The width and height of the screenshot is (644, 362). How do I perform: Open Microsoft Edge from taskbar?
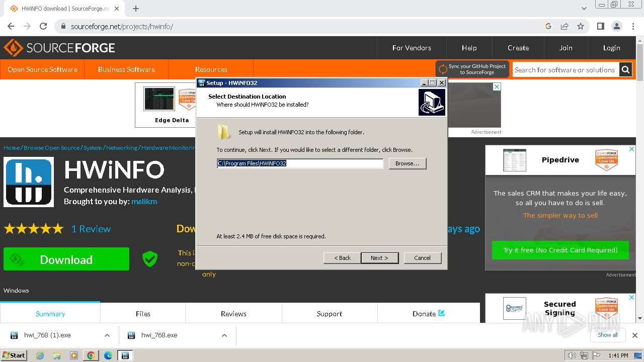point(108,355)
